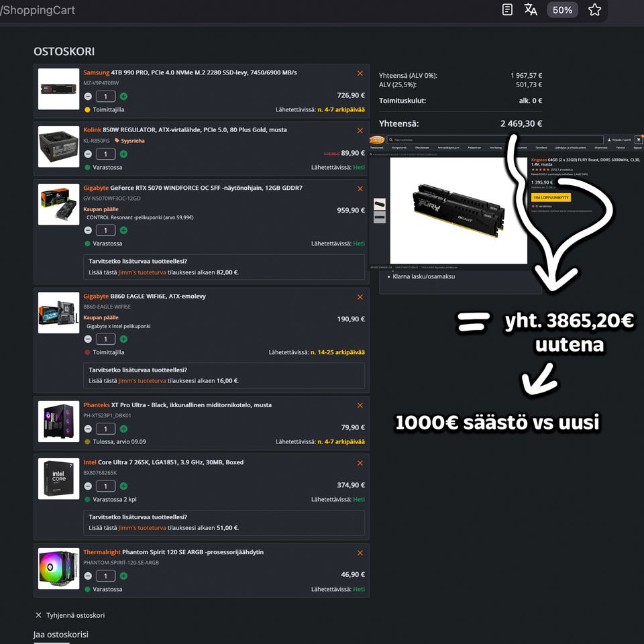The height and width of the screenshot is (644, 644).
Task: Click Thermalright ARGB cooler thumbnail
Action: click(x=58, y=568)
